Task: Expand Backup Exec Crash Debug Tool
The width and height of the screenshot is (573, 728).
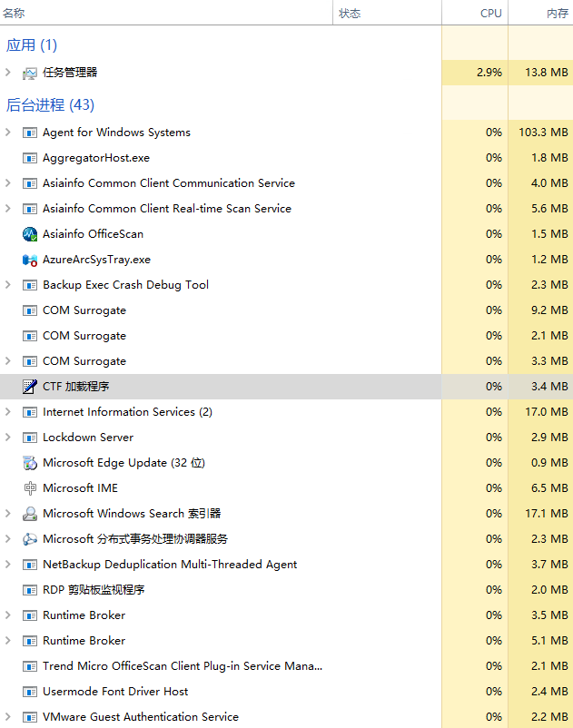Action: (x=8, y=285)
